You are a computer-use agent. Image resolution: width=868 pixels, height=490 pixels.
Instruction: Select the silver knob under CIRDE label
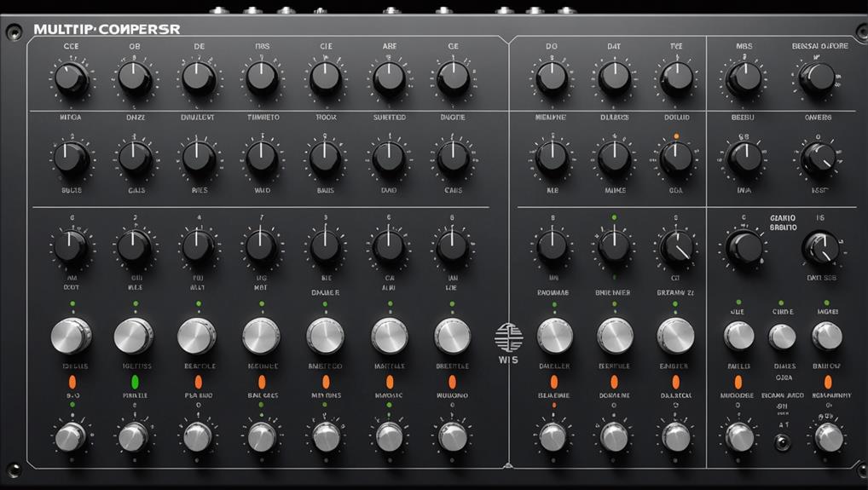782,337
